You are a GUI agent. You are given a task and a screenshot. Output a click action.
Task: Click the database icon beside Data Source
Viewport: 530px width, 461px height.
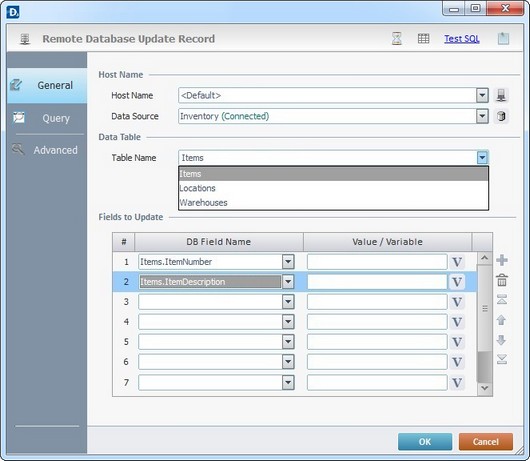501,116
